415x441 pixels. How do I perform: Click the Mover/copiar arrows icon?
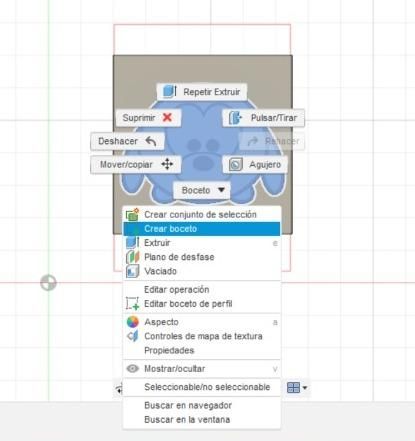click(x=167, y=164)
